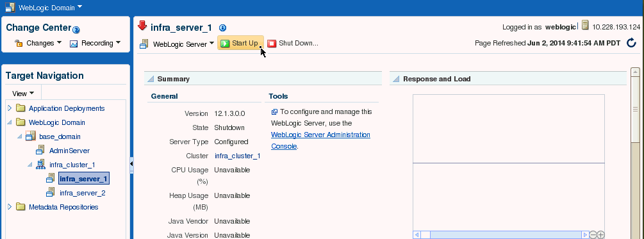Open Change Center help icon
The width and height of the screenshot is (644, 239).
point(76,30)
